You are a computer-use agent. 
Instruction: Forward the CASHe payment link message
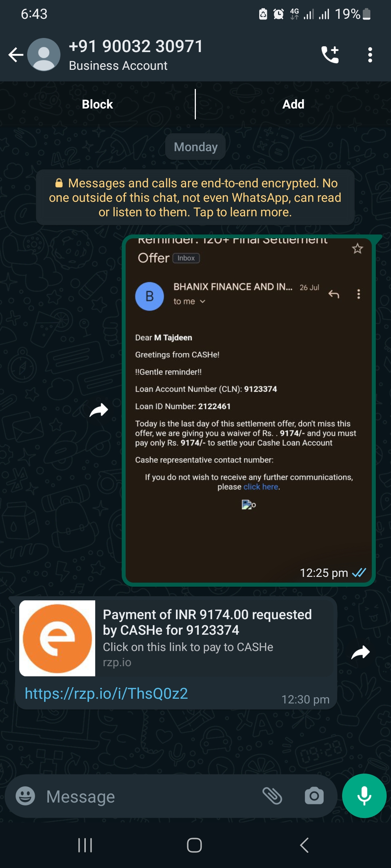coord(361,653)
